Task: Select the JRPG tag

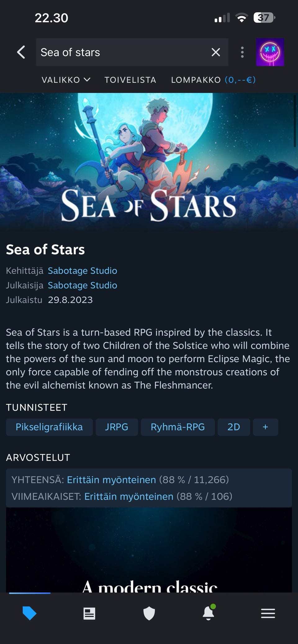Action: 116,427
